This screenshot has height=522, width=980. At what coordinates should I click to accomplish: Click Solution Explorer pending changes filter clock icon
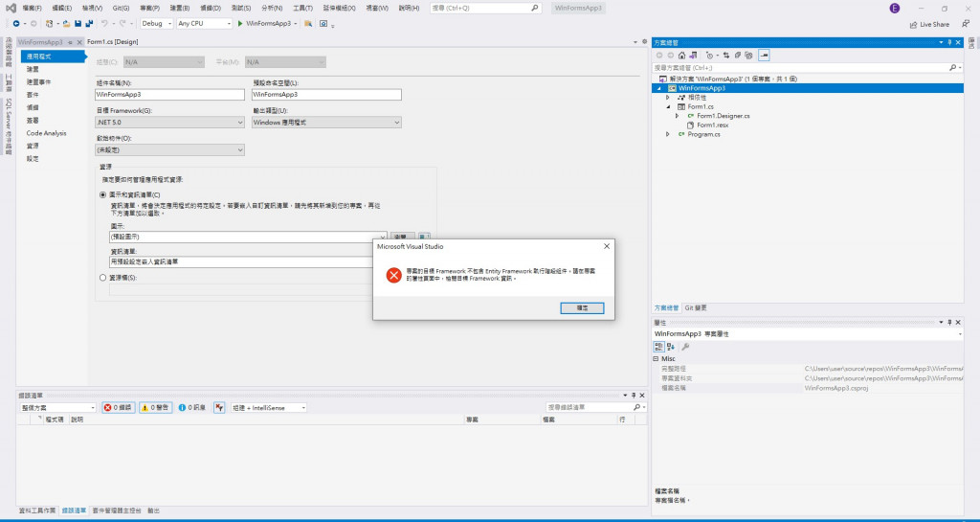(709, 55)
